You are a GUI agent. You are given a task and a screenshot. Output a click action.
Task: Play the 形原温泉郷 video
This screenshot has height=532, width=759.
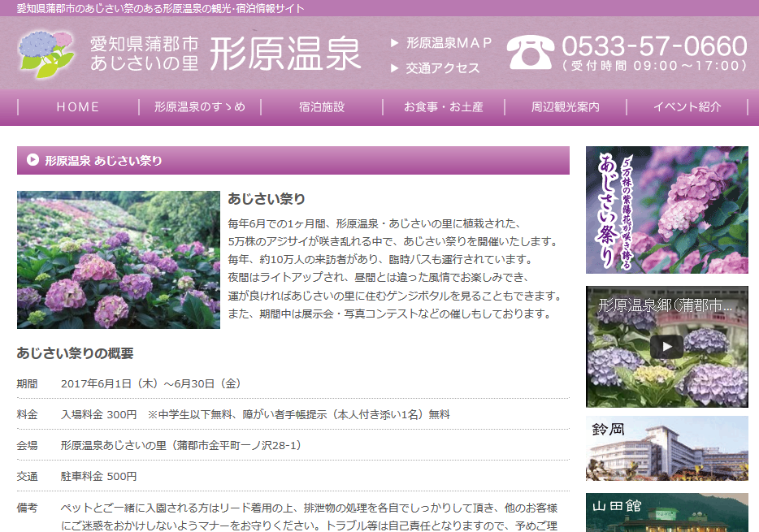pos(666,346)
